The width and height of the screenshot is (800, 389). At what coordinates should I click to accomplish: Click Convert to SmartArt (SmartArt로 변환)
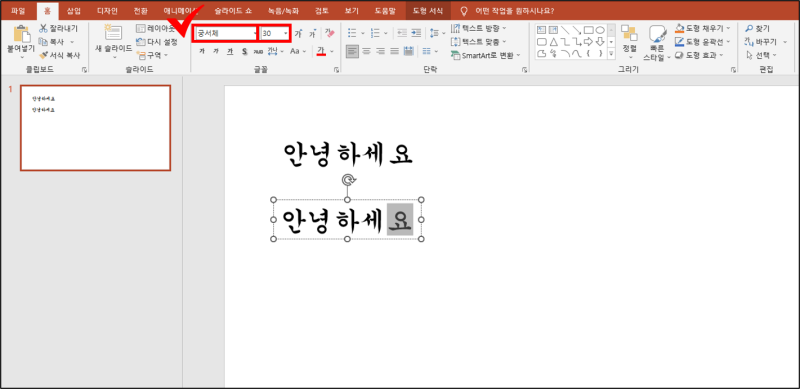click(x=486, y=55)
